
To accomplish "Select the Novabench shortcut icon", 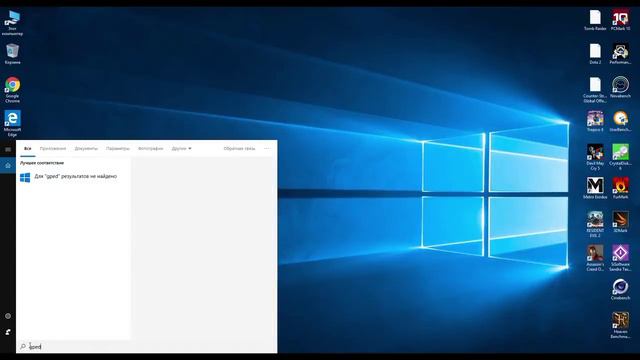I will coord(620,87).
